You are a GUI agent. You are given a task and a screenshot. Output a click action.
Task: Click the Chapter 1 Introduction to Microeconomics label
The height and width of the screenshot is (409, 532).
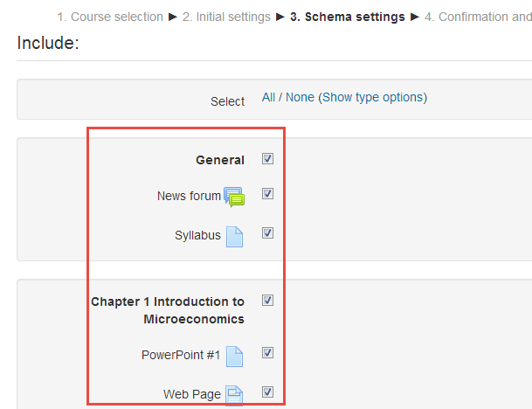168,310
